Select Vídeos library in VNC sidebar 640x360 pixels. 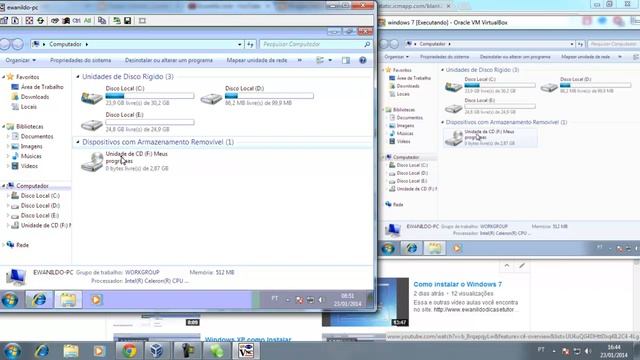pos(29,166)
